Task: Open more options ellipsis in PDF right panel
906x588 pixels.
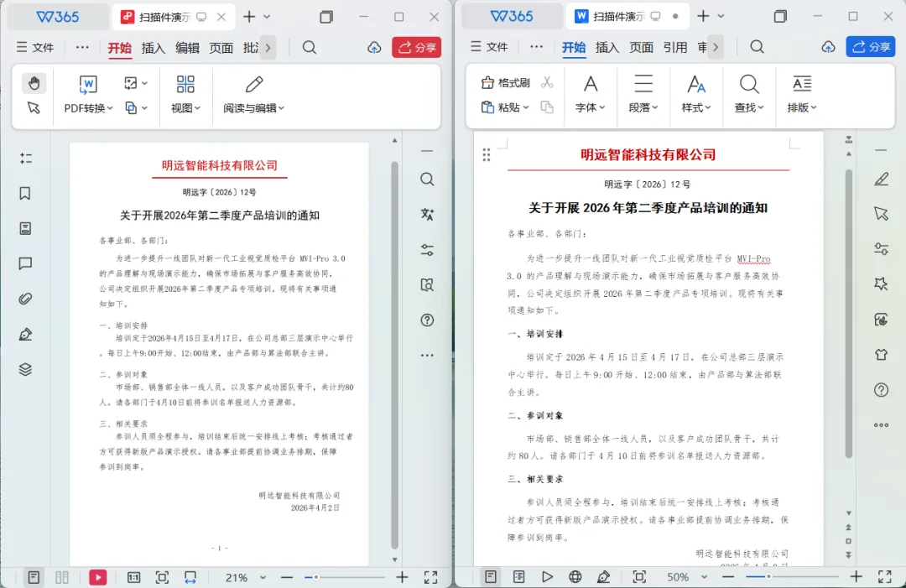Action: pyautogui.click(x=427, y=355)
